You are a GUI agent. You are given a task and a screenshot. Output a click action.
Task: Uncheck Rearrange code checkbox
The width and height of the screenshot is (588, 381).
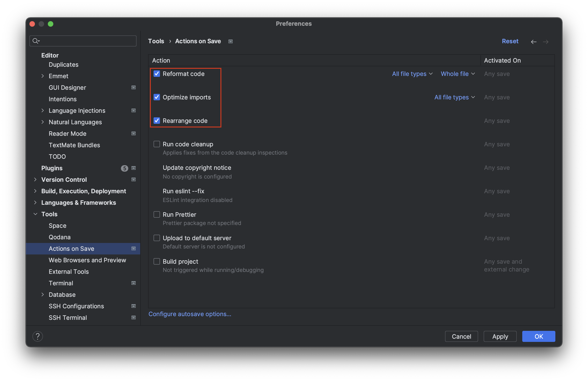pyautogui.click(x=157, y=121)
